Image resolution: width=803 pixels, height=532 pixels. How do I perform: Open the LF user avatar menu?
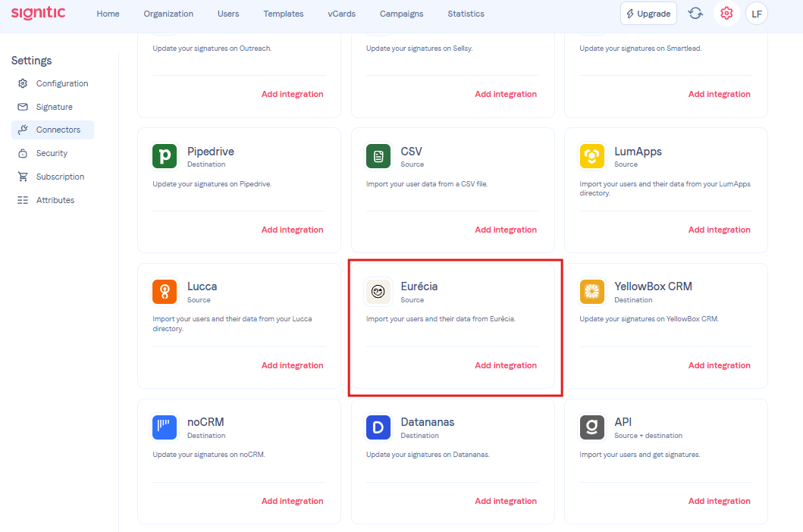click(x=757, y=14)
